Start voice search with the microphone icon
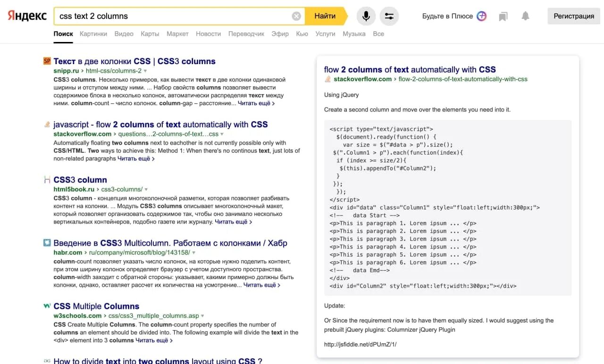Screen dimensions: 604x364 pyautogui.click(x=366, y=16)
